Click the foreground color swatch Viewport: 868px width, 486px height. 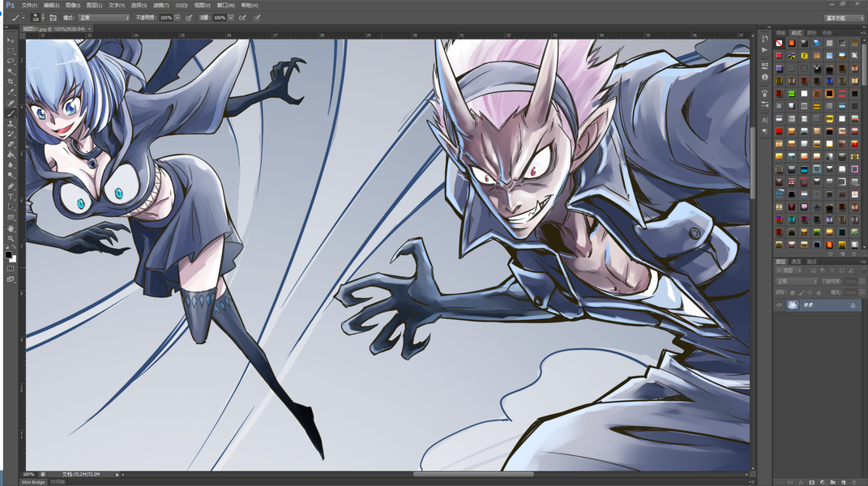[x=8, y=254]
